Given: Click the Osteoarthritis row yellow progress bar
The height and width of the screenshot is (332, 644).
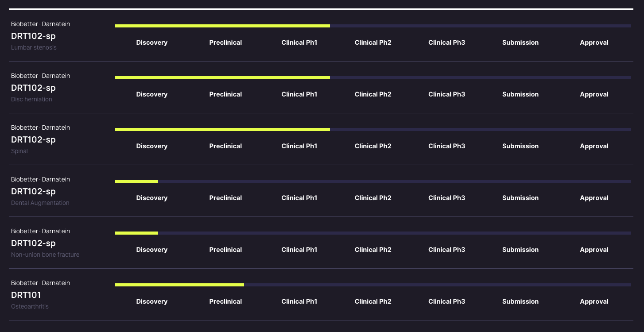Looking at the screenshot, I should coord(179,285).
